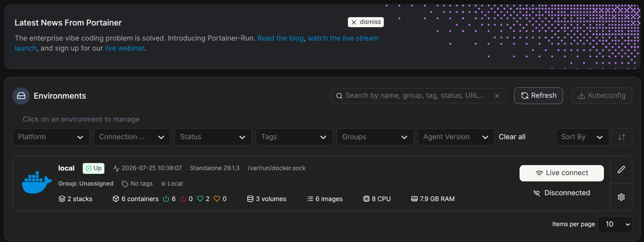Click the Standalone 29.1.3 text
Screen dimensions: 644x242
click(x=215, y=168)
